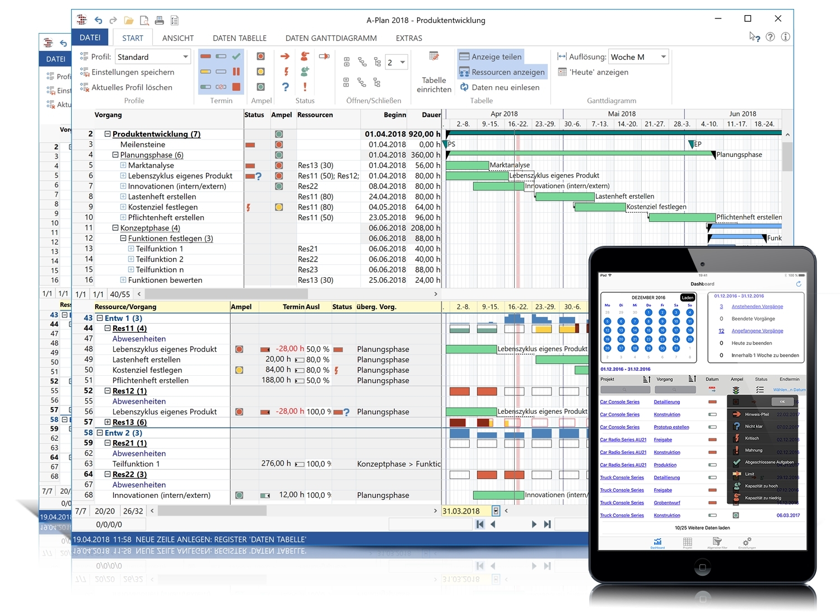840x616 pixels.
Task: Collapse the Produktentwicklung (7) row
Action: pos(108,134)
